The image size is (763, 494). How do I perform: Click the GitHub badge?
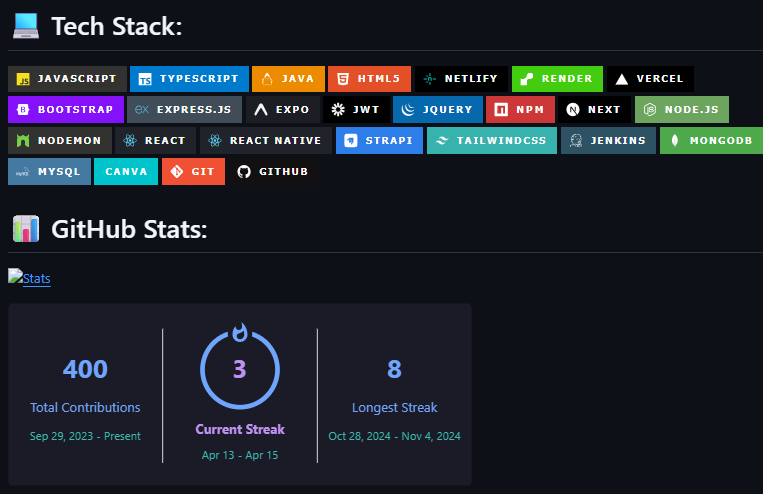coord(273,171)
